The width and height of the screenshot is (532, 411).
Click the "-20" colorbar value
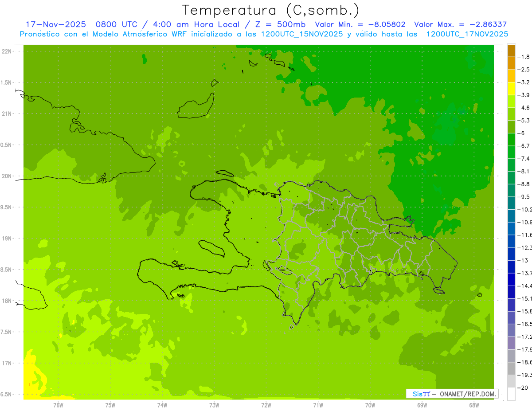point(523,388)
